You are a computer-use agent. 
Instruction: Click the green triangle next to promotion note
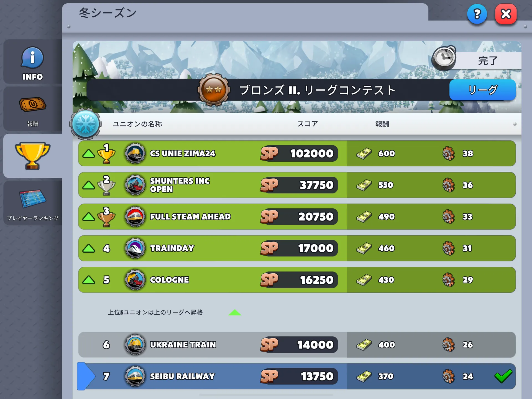235,312
